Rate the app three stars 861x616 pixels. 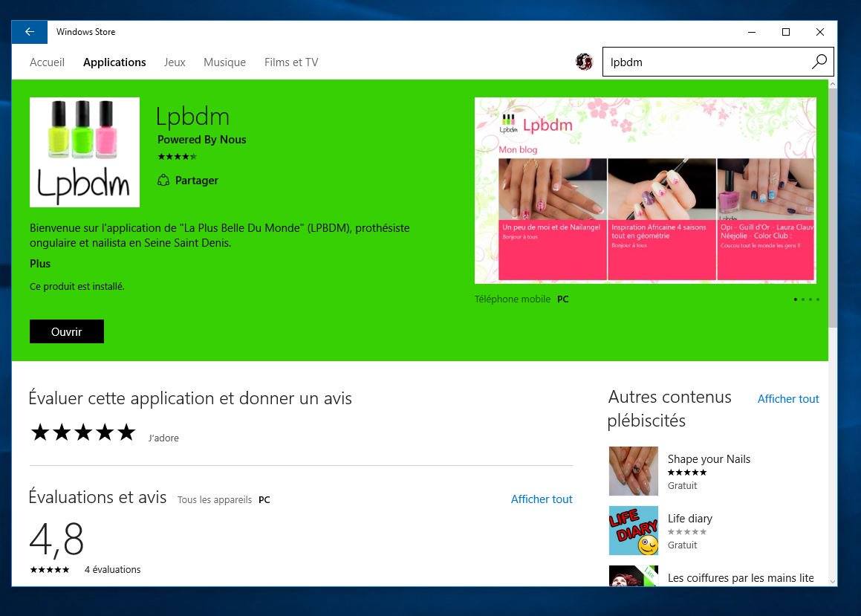pos(83,432)
